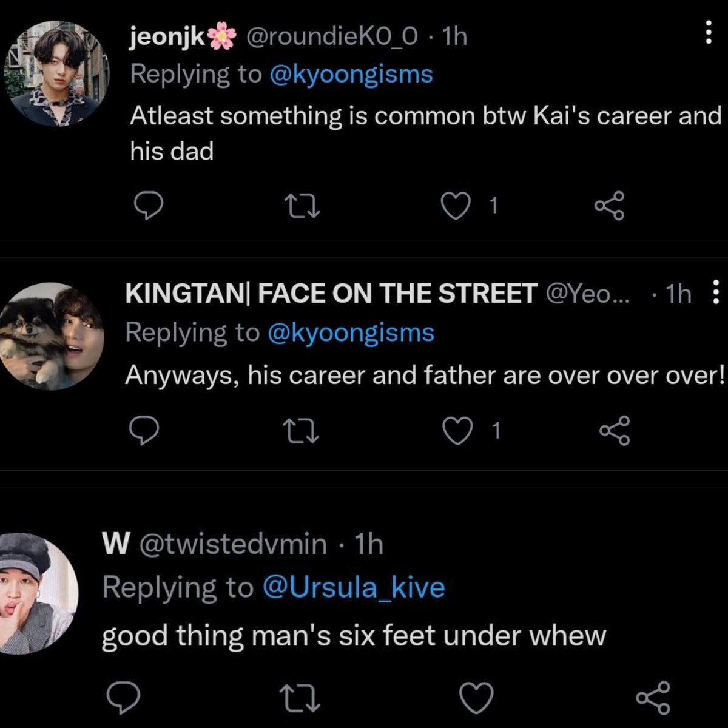Viewport: 728px width, 728px height.
Task: Retweet jeonjk's tweet about Kai's career
Action: [x=302, y=207]
